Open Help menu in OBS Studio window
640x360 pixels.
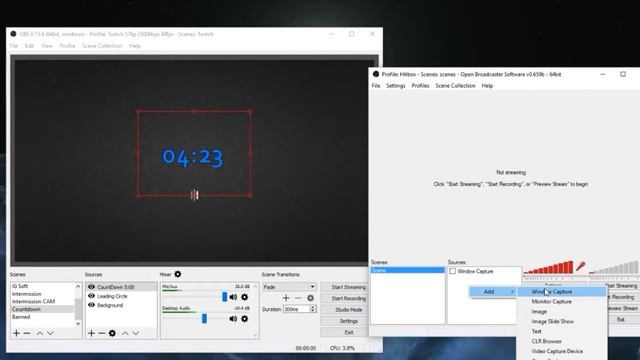pos(135,46)
